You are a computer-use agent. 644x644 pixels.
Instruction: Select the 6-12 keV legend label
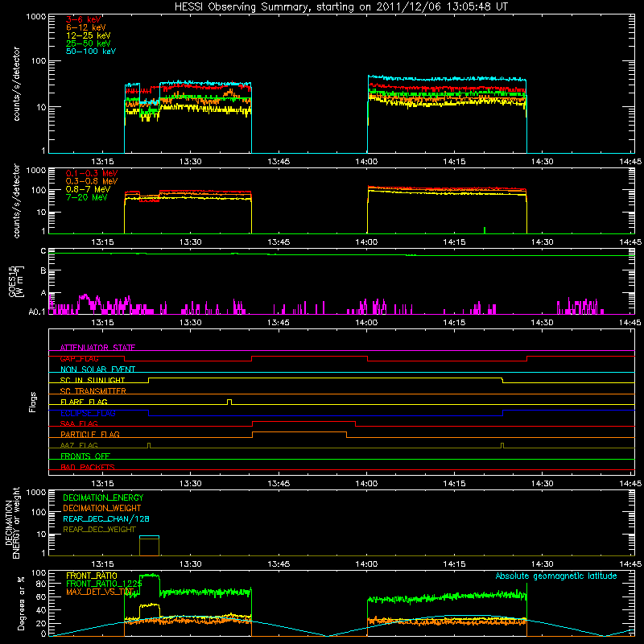click(x=86, y=27)
